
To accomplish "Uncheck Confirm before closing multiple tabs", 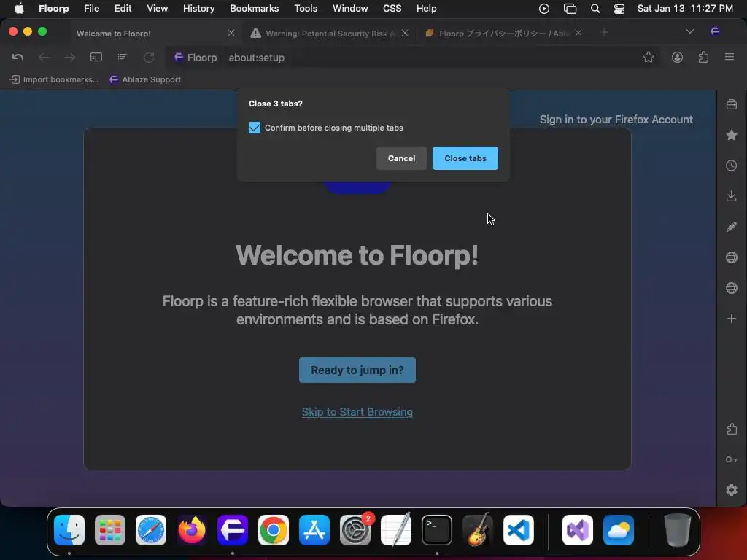I will pyautogui.click(x=255, y=128).
